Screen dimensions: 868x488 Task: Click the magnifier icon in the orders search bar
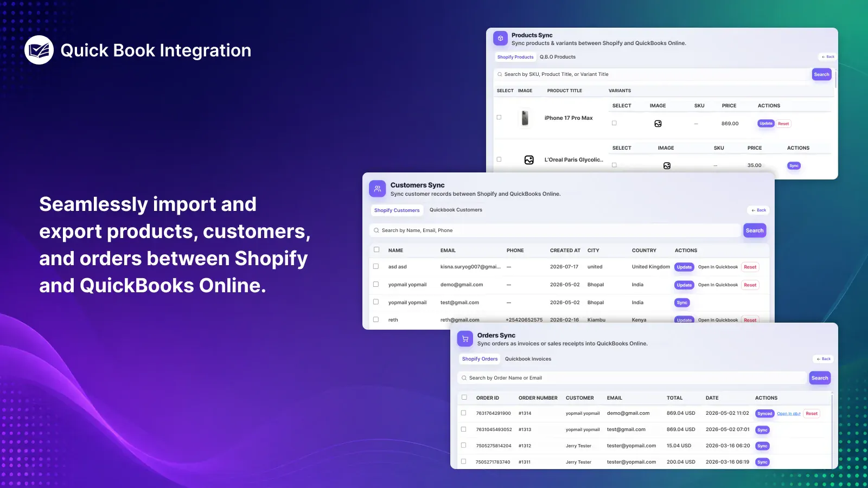(464, 378)
